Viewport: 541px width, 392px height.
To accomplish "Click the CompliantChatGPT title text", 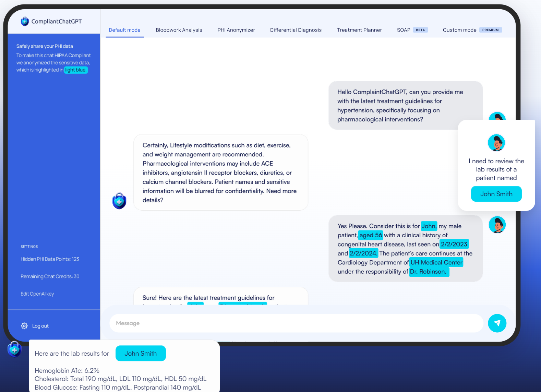I will (57, 21).
